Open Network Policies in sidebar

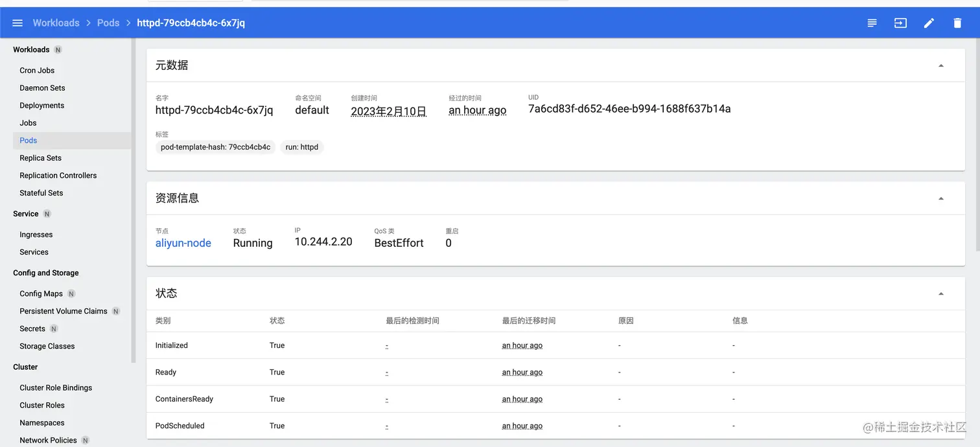coord(48,440)
